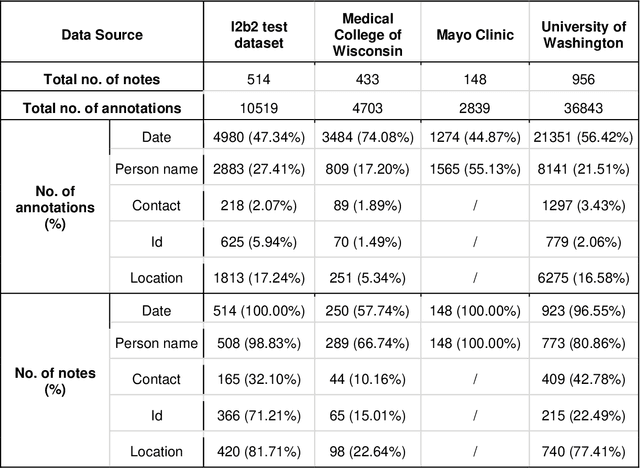Click the Medical College of Wisconsin header
This screenshot has width=640, height=468.
coord(366,35)
